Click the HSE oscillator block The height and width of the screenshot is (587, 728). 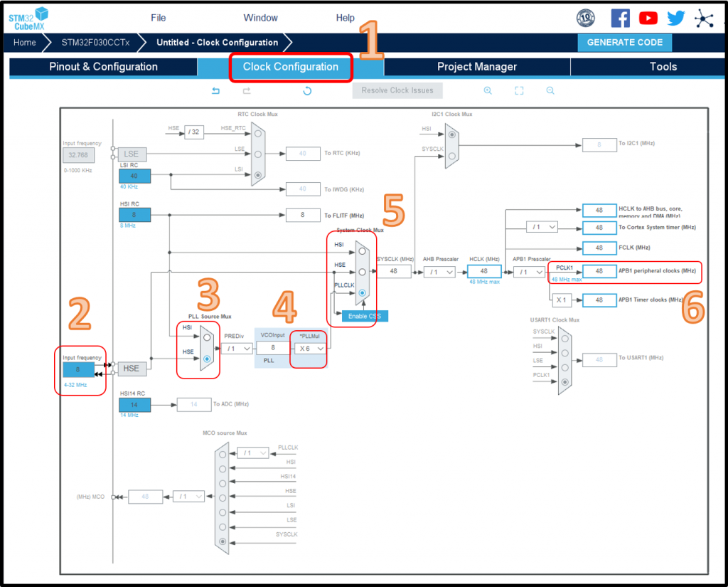coord(132,369)
